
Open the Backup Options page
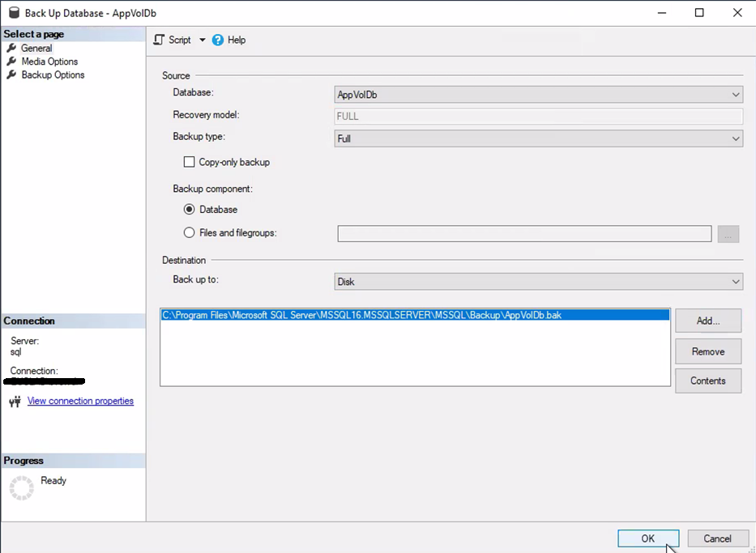[53, 75]
